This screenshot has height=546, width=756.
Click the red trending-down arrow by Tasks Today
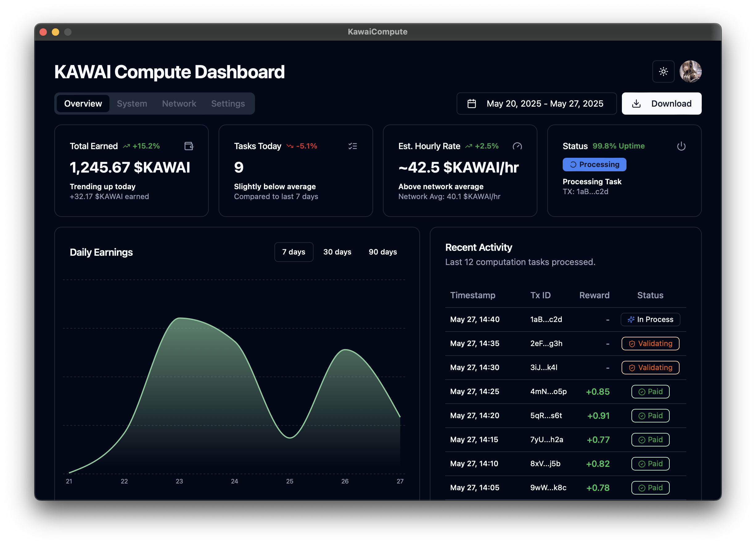[290, 146]
